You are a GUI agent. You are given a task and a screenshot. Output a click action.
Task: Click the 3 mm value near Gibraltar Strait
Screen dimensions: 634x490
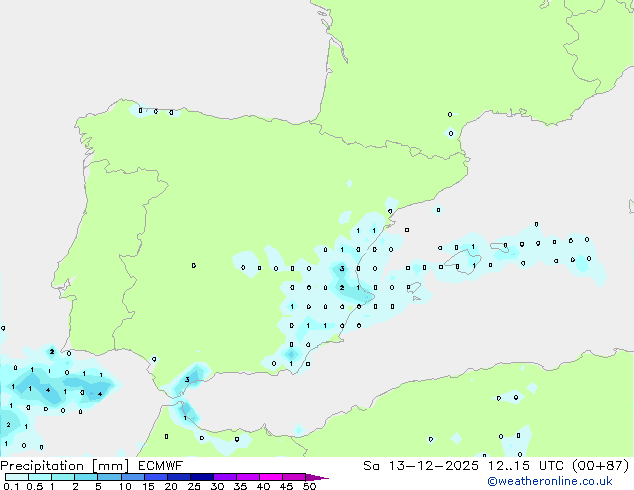click(x=187, y=380)
